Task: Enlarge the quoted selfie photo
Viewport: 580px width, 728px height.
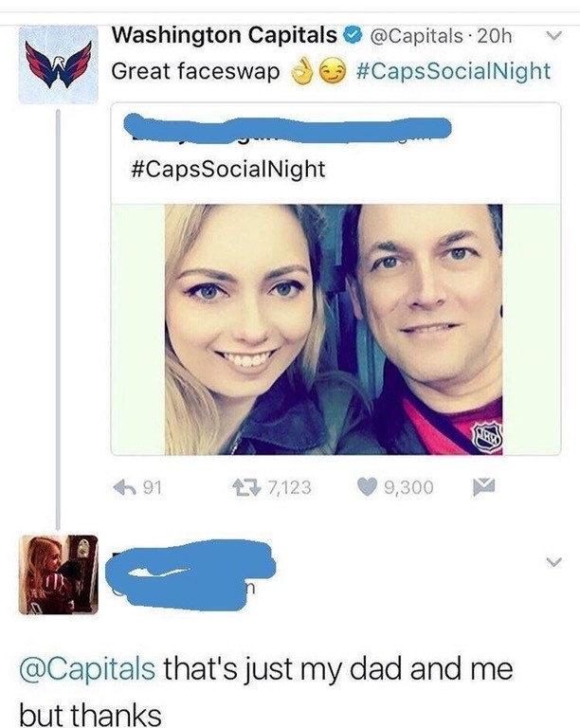Action: (x=334, y=329)
